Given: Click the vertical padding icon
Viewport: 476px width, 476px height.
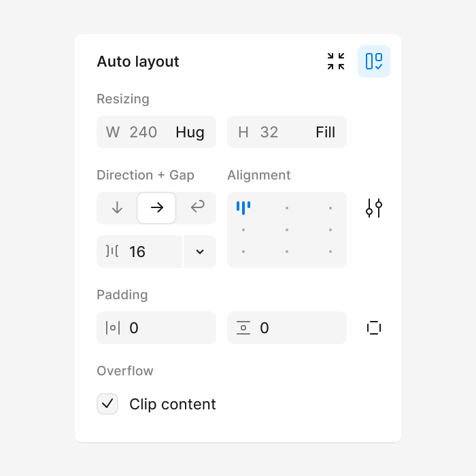Looking at the screenshot, I should click(243, 328).
